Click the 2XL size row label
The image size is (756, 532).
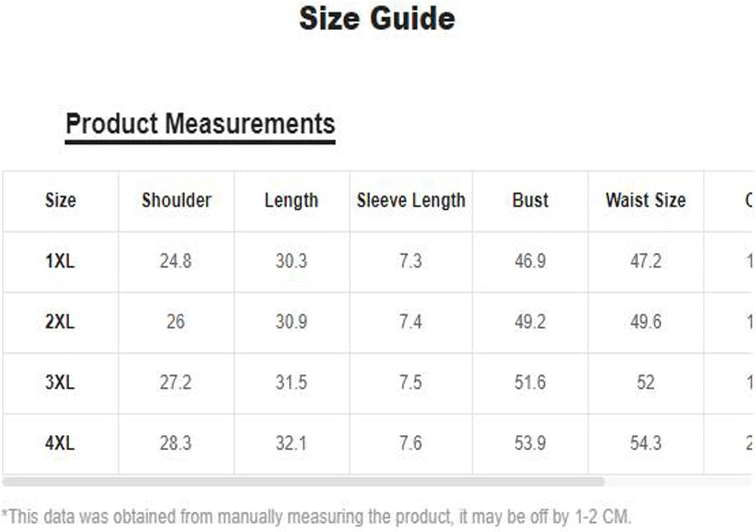[60, 322]
